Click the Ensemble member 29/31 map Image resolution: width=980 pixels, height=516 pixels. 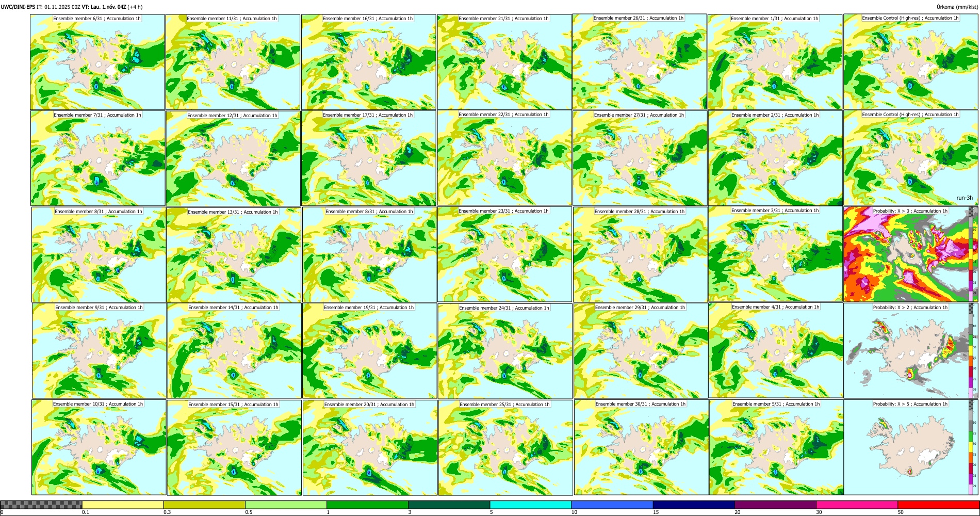point(641,350)
